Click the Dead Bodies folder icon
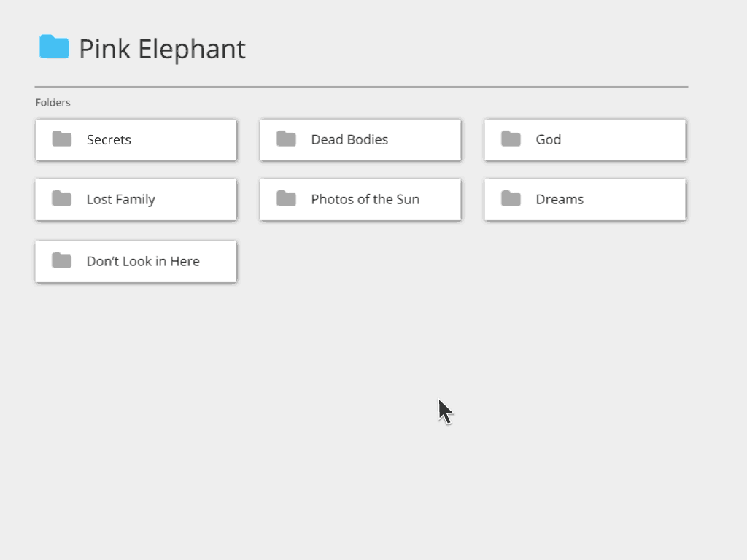 point(286,139)
